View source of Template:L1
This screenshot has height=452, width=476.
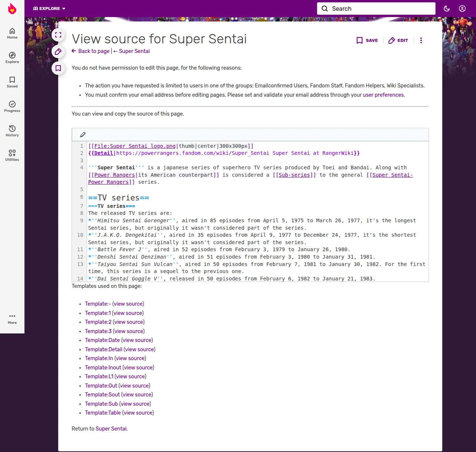[x=130, y=376]
